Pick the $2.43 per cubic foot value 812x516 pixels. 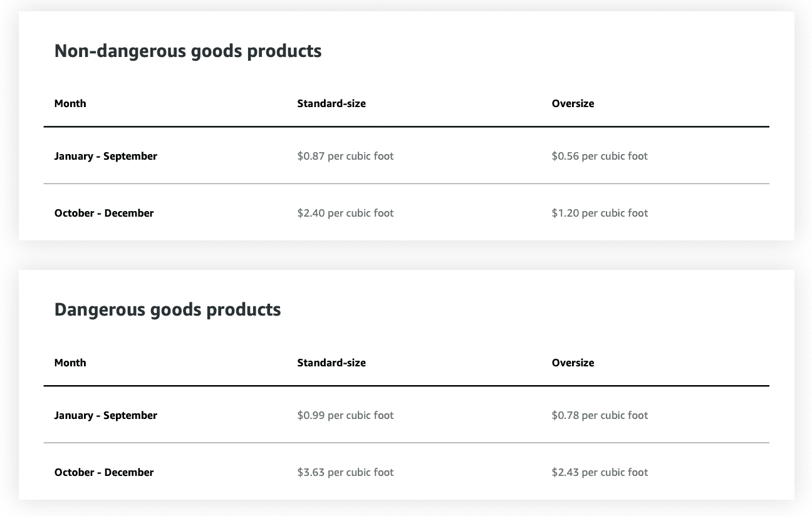[x=600, y=472]
